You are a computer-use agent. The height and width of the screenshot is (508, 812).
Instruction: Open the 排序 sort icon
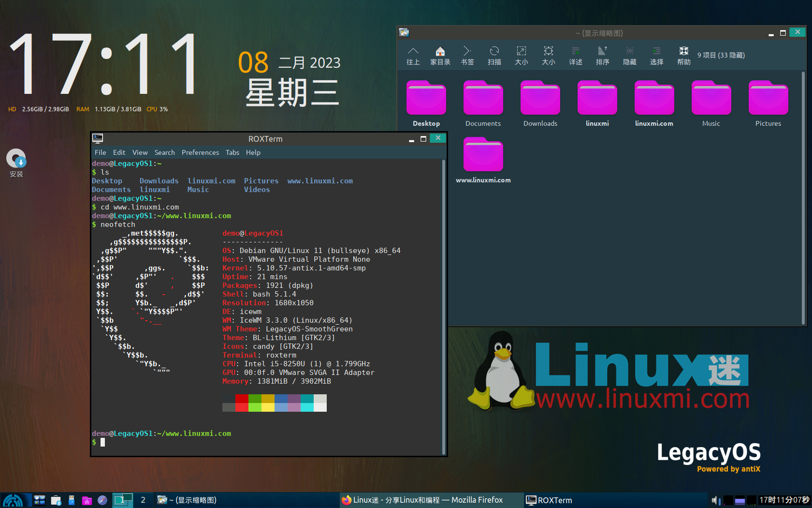[602, 56]
